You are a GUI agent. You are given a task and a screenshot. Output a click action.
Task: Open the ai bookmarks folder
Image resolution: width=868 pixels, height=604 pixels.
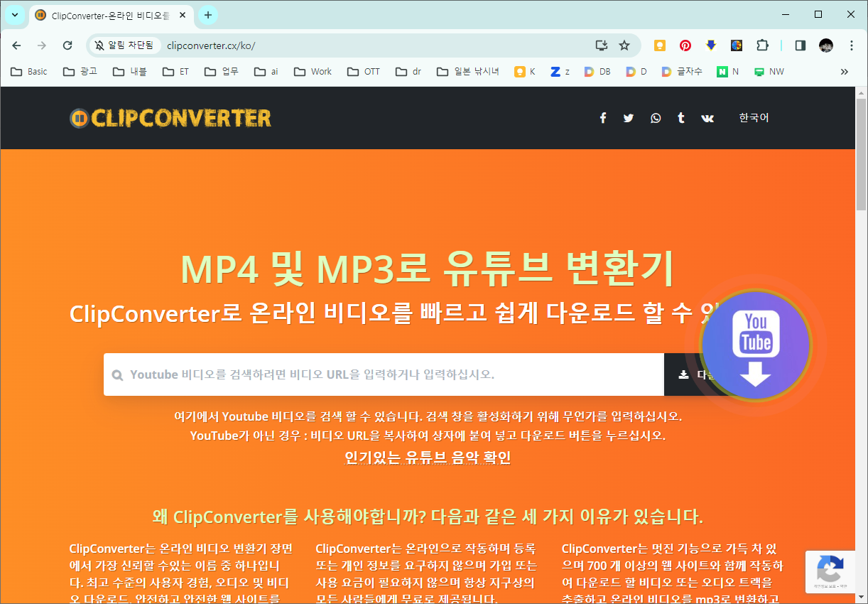(x=266, y=72)
